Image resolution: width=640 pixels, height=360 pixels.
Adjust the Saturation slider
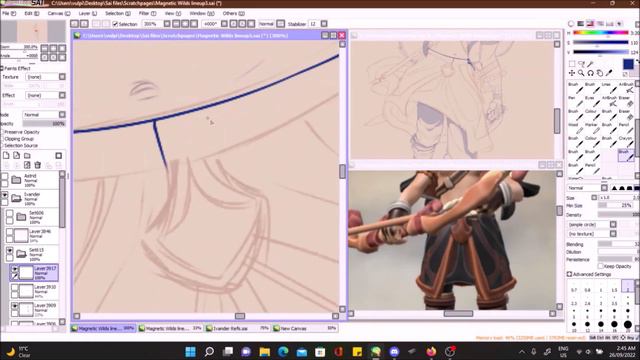(x=600, y=42)
